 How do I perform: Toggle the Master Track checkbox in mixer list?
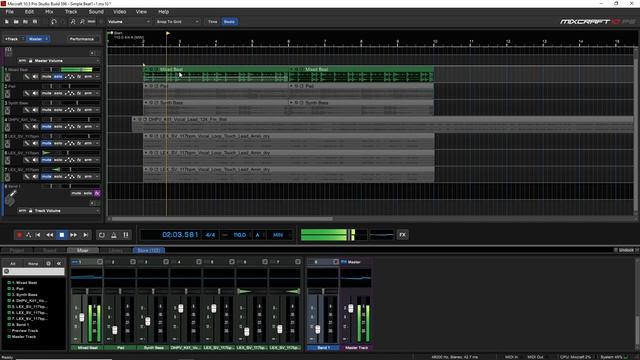pyautogui.click(x=9, y=337)
